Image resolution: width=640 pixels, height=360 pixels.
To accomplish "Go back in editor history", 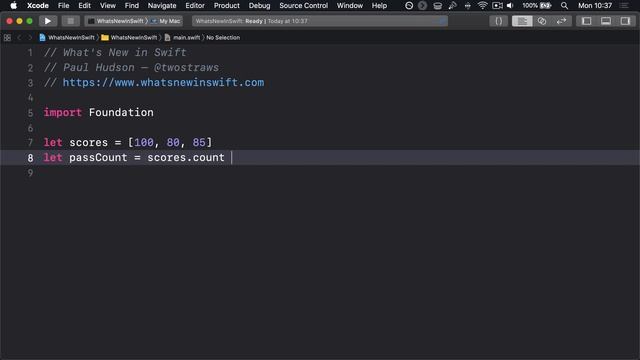I will pyautogui.click(x=19, y=38).
